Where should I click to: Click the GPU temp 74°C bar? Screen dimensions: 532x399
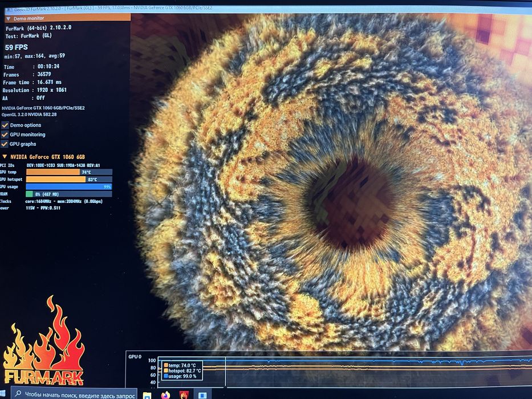tap(69, 172)
